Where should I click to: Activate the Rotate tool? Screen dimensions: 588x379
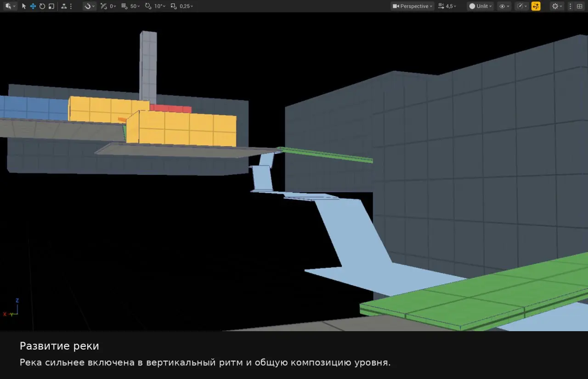coord(42,6)
